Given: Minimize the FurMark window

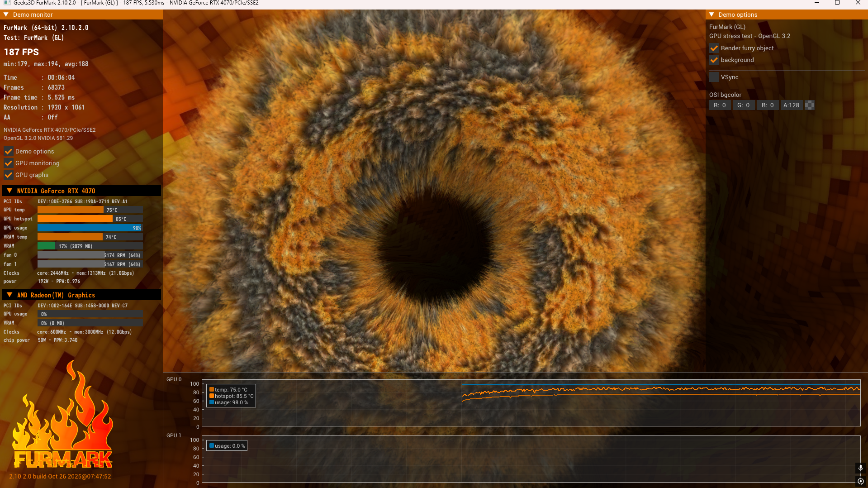Looking at the screenshot, I should click(x=817, y=3).
